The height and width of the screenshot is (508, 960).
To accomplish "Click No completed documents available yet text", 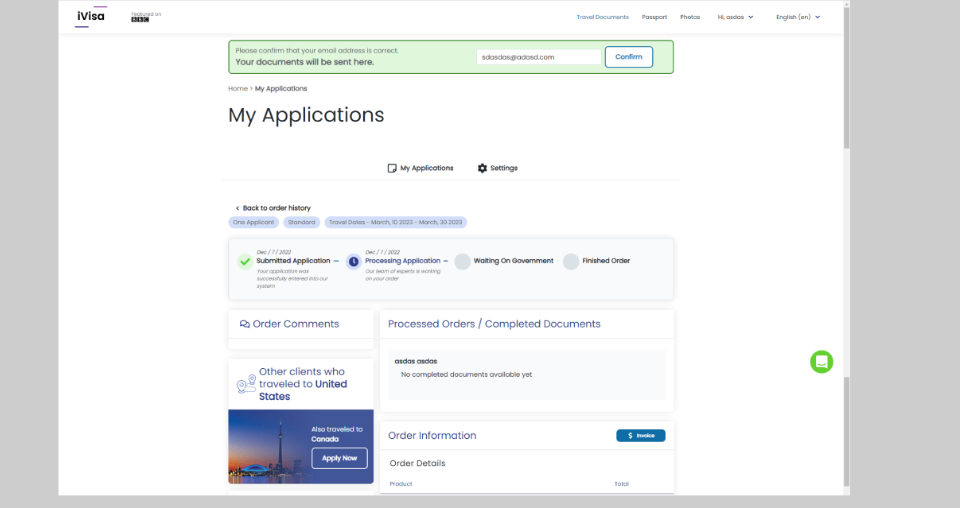I will pyautogui.click(x=466, y=375).
